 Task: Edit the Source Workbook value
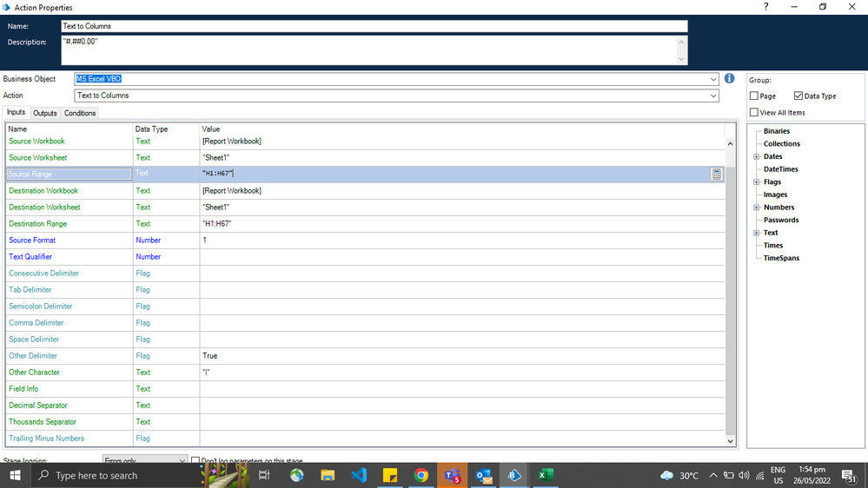461,141
